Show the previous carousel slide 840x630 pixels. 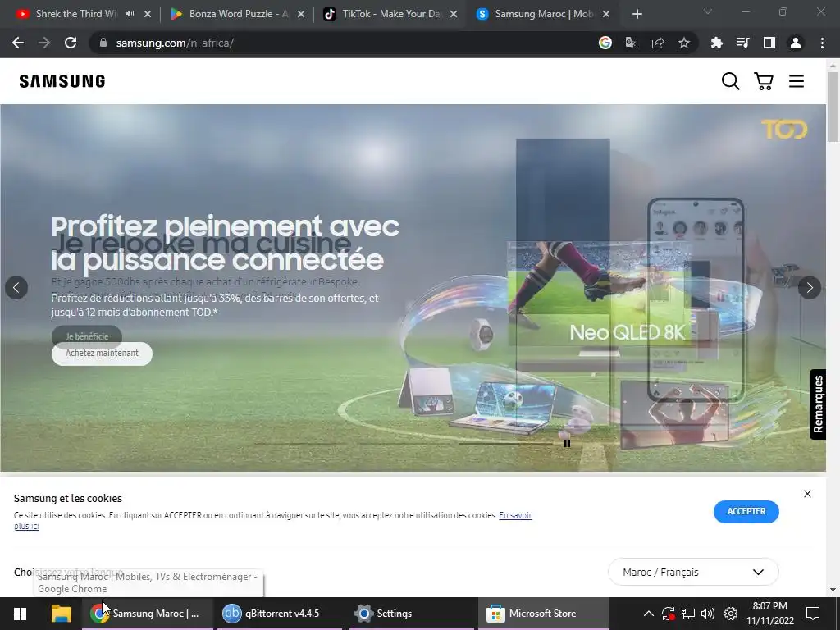tap(16, 288)
